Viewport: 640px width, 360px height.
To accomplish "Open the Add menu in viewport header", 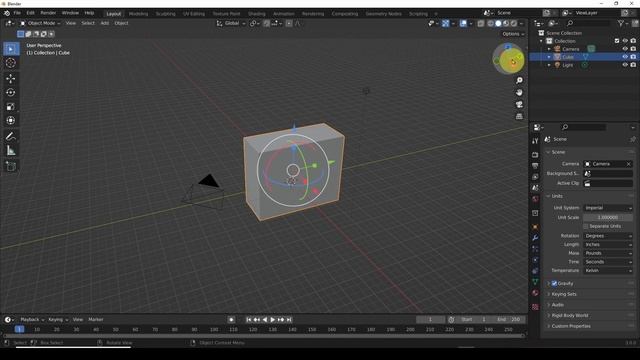I will (105, 23).
